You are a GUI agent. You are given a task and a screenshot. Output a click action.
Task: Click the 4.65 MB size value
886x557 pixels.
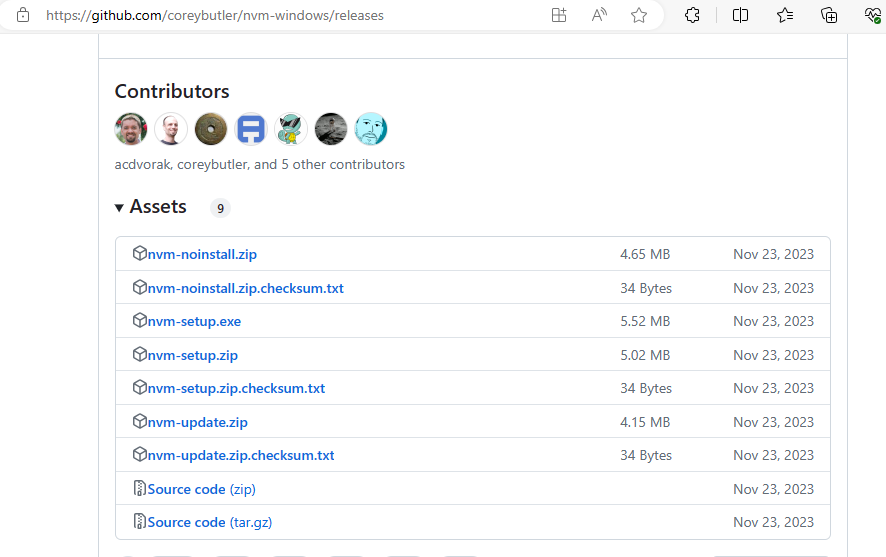pyautogui.click(x=645, y=254)
